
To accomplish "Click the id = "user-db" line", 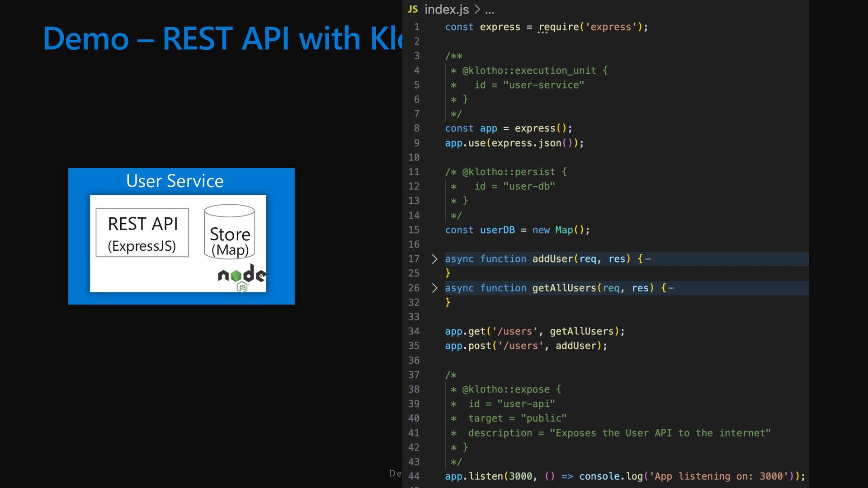I will [x=514, y=186].
